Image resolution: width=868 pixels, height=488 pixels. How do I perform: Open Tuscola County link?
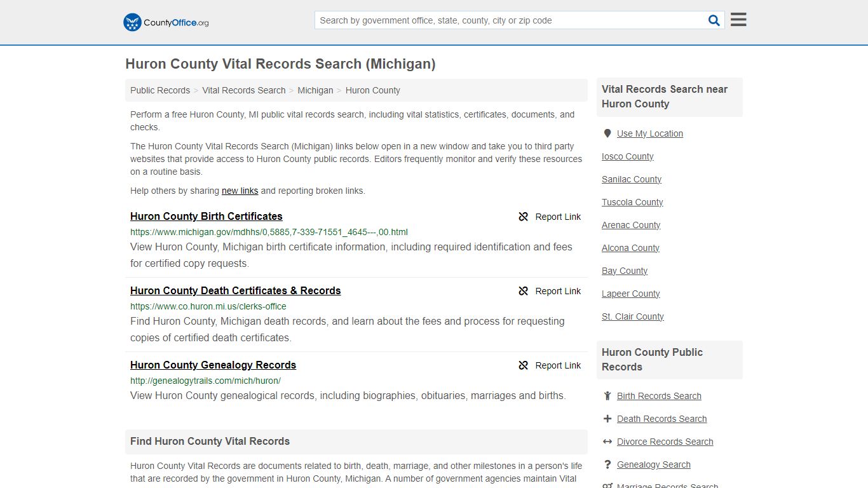pyautogui.click(x=632, y=202)
